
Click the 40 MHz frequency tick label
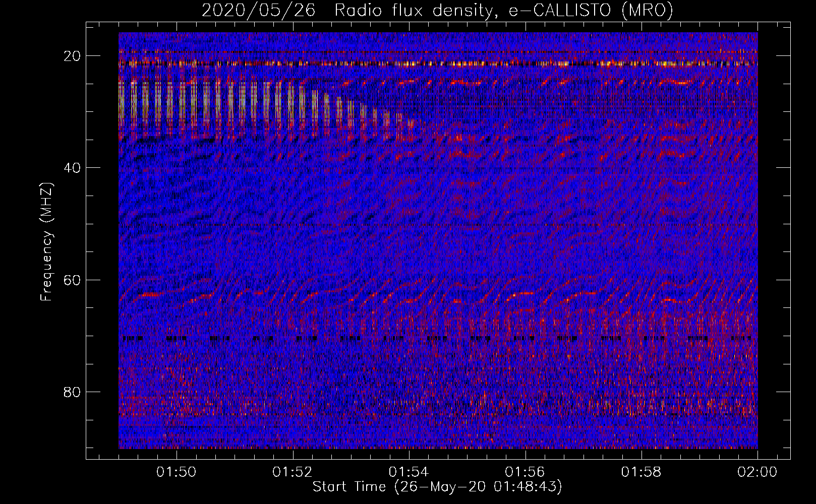click(x=73, y=168)
